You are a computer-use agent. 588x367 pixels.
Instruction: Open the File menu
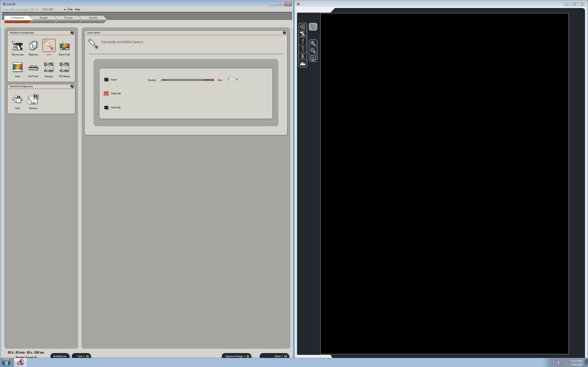(x=71, y=9)
